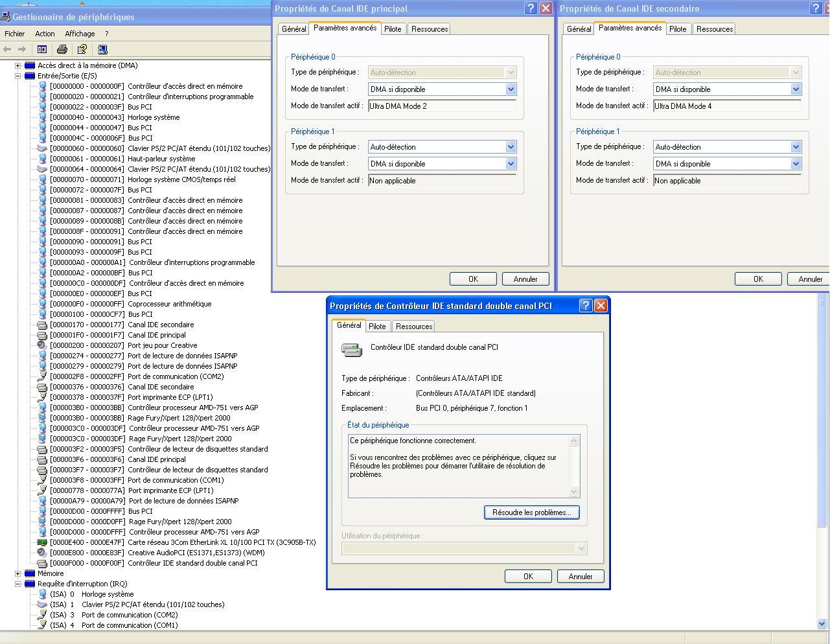Click the port icon of Port de communication (COM2) I/O row

coord(42,376)
